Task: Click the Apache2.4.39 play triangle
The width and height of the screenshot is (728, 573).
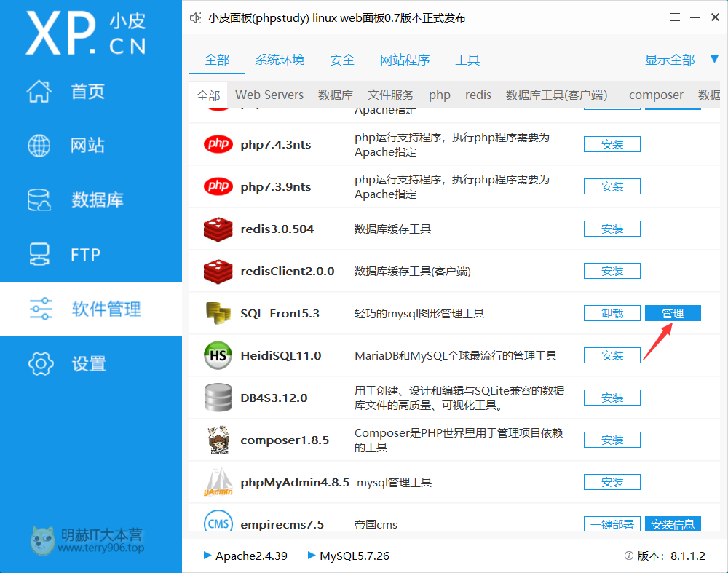Action: pyautogui.click(x=207, y=555)
